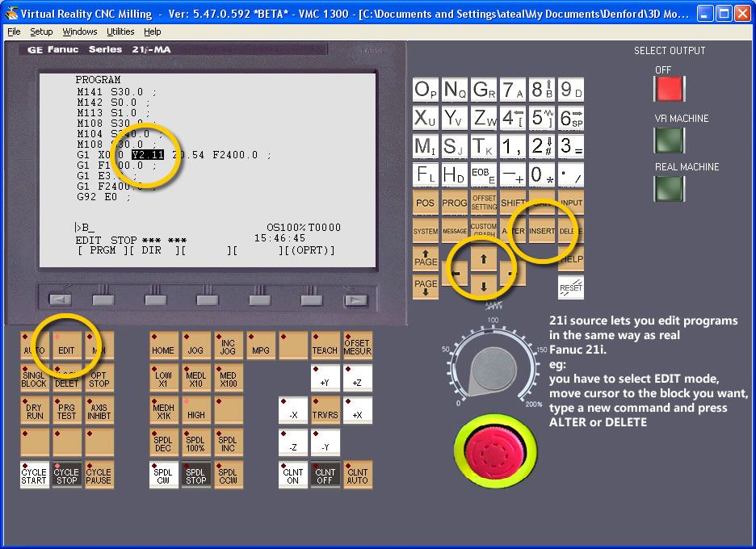This screenshot has height=549, width=756.
Task: Open the Setup menu
Action: pyautogui.click(x=41, y=31)
